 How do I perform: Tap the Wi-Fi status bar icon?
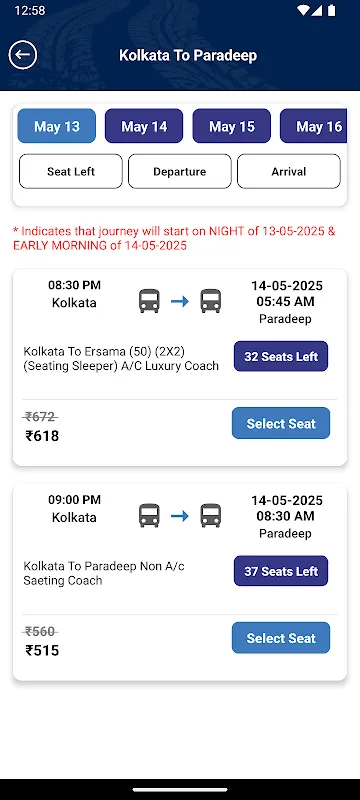[x=303, y=10]
